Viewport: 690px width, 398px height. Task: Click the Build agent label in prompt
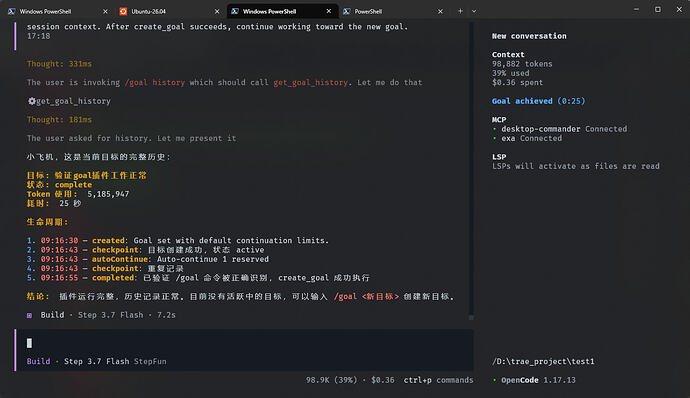[38, 361]
